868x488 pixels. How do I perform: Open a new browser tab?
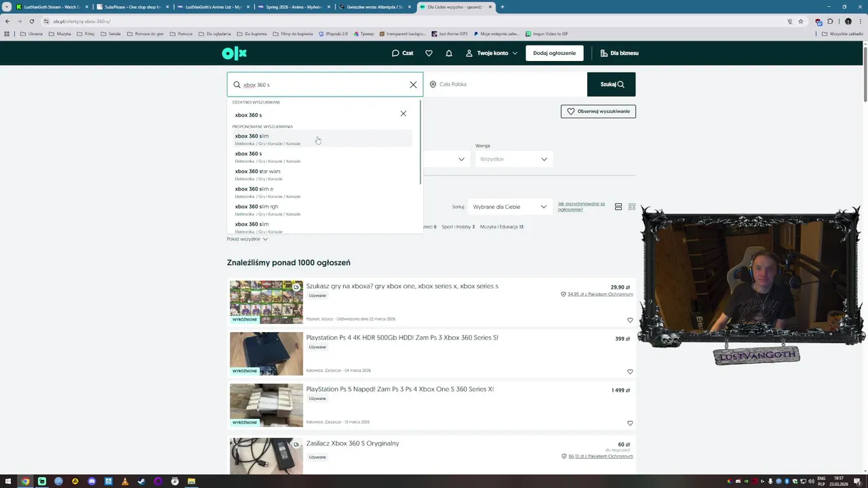click(502, 7)
